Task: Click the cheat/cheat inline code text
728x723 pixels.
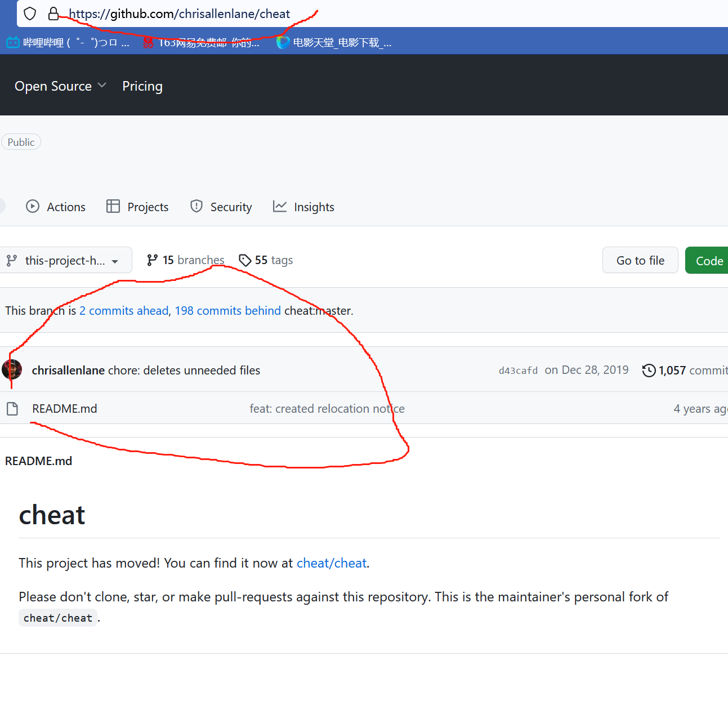Action: 58,618
